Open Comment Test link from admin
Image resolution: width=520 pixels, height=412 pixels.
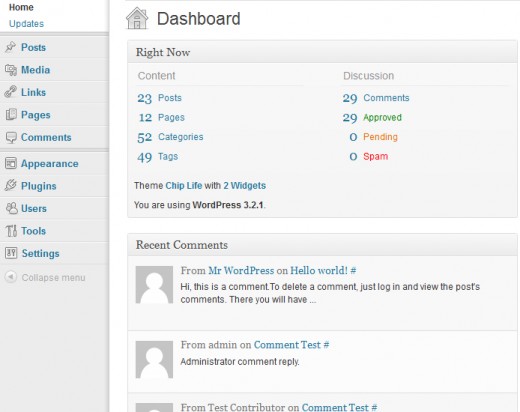tap(287, 345)
